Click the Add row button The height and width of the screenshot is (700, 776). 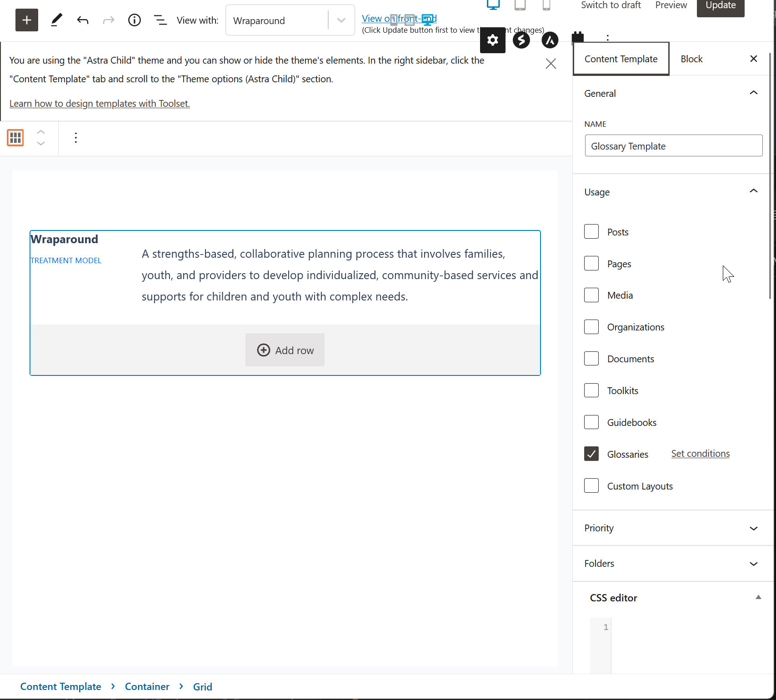pos(285,350)
